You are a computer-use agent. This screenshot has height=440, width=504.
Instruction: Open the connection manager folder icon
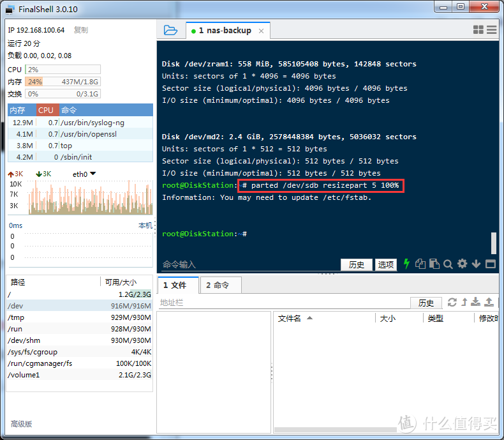pos(170,31)
